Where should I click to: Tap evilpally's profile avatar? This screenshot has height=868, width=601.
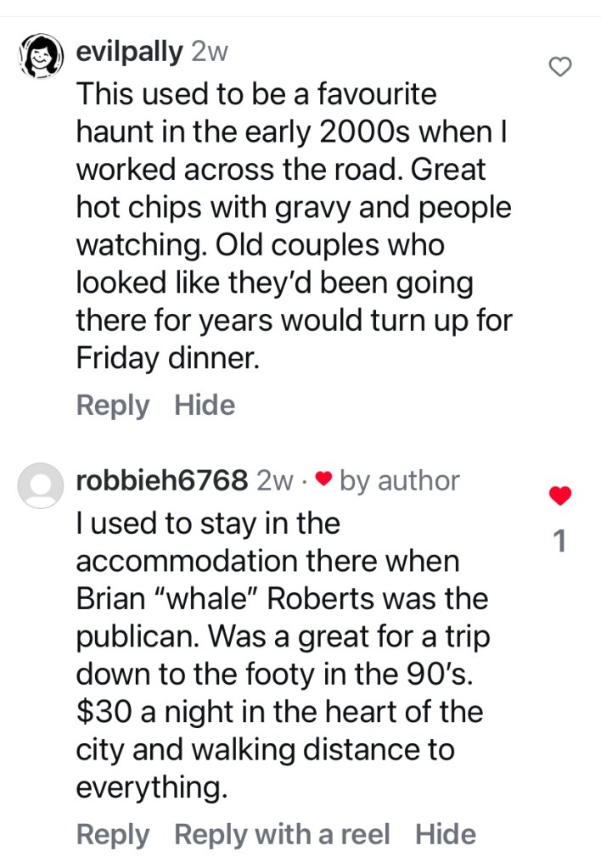(x=40, y=59)
